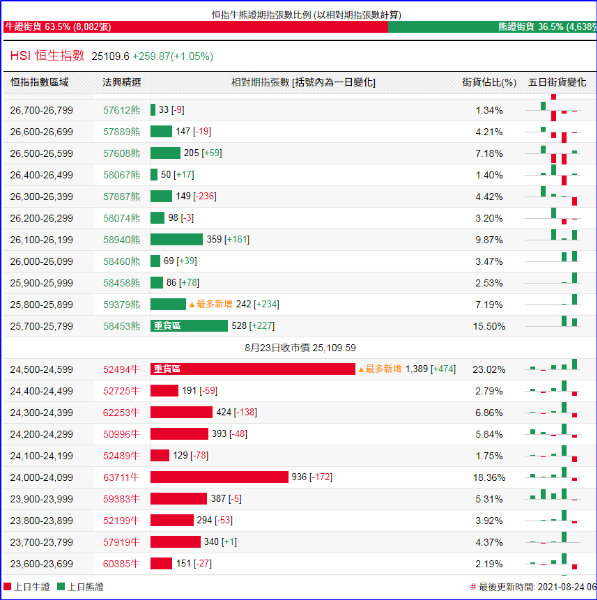
Task: View the five-day chart for 23,600-23,699
Action: click(553, 562)
